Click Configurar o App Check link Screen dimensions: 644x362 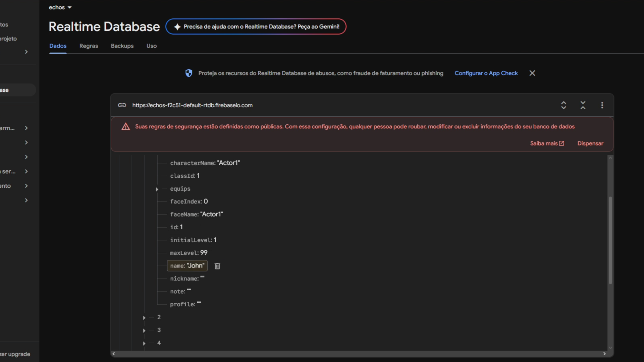click(x=486, y=73)
